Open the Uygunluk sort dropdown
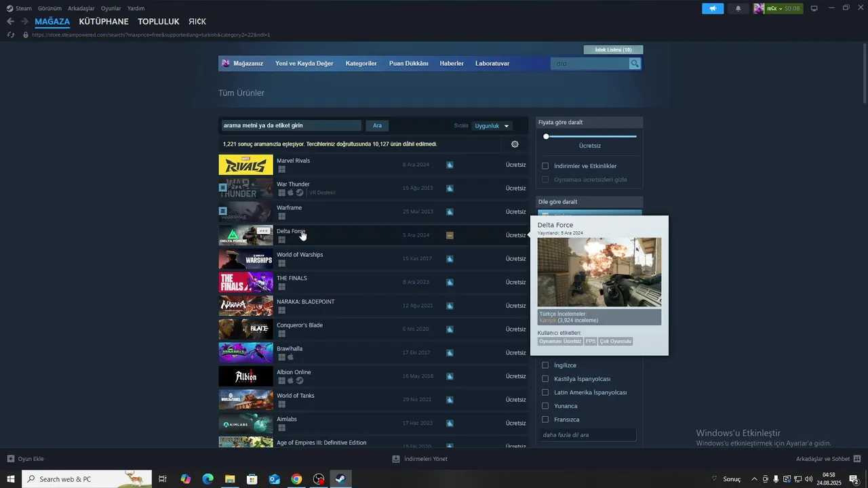This screenshot has height=488, width=868. [492, 126]
